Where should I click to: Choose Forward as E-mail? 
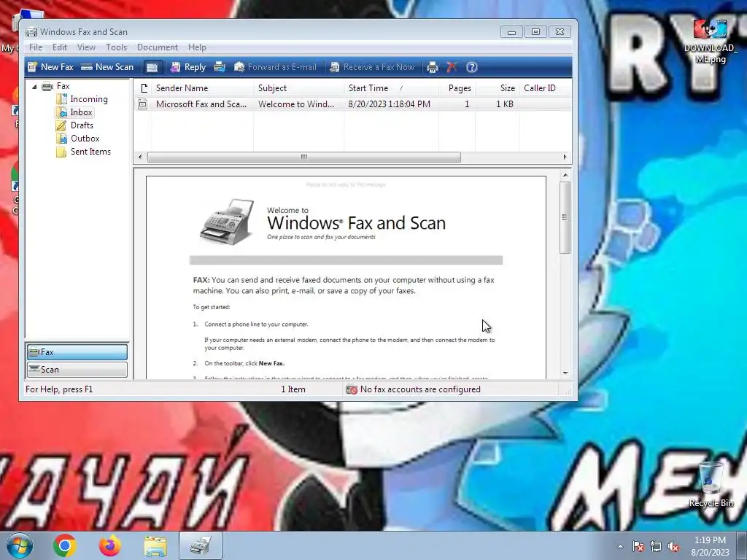point(275,67)
